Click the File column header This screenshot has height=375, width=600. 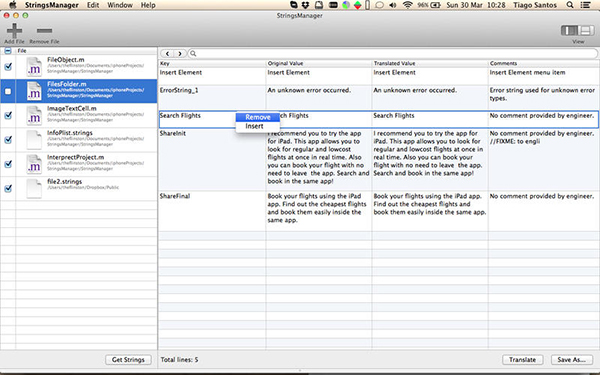tap(86, 51)
